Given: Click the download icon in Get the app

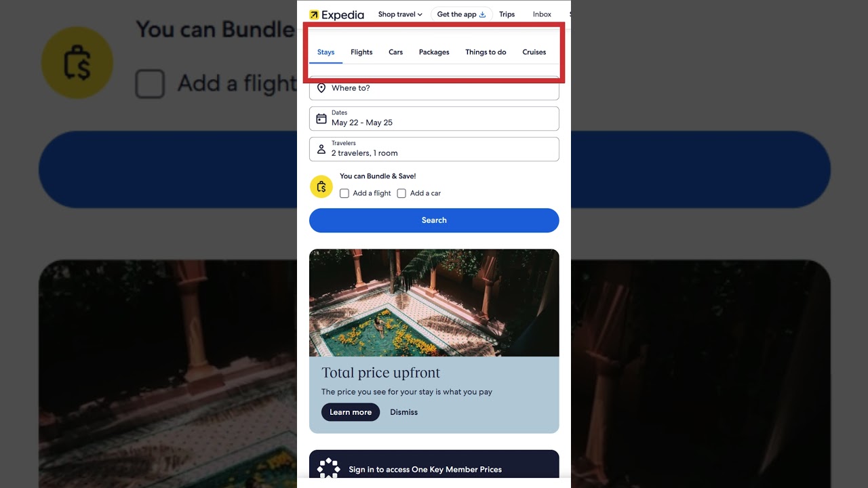Looking at the screenshot, I should coord(483,14).
